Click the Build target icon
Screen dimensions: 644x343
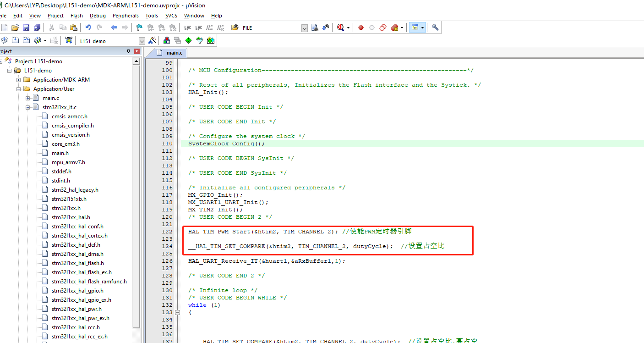coord(15,40)
